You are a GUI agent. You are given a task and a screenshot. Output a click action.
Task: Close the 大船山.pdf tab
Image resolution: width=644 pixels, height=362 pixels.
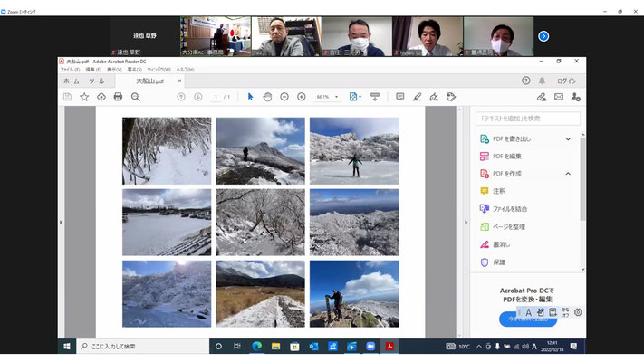(x=179, y=81)
